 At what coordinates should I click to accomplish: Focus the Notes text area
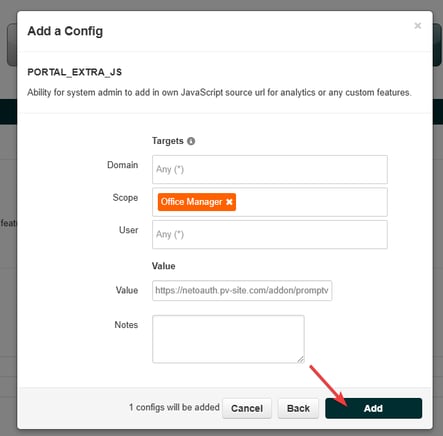pyautogui.click(x=228, y=339)
